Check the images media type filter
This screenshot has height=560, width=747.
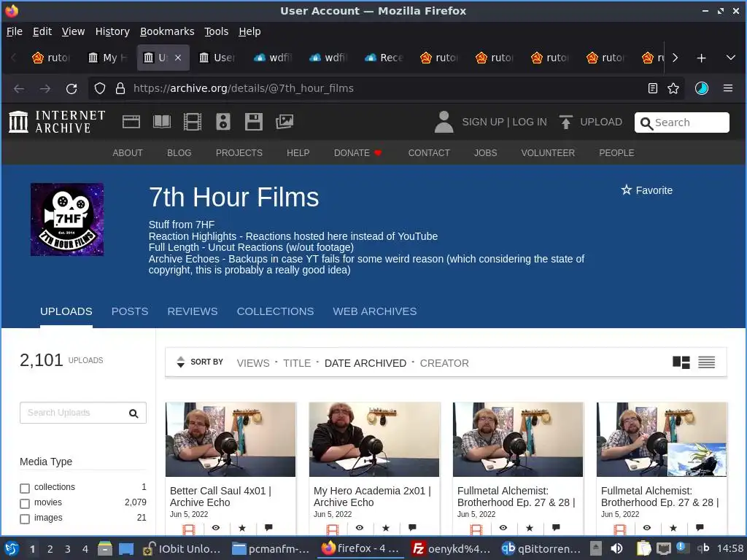25,518
